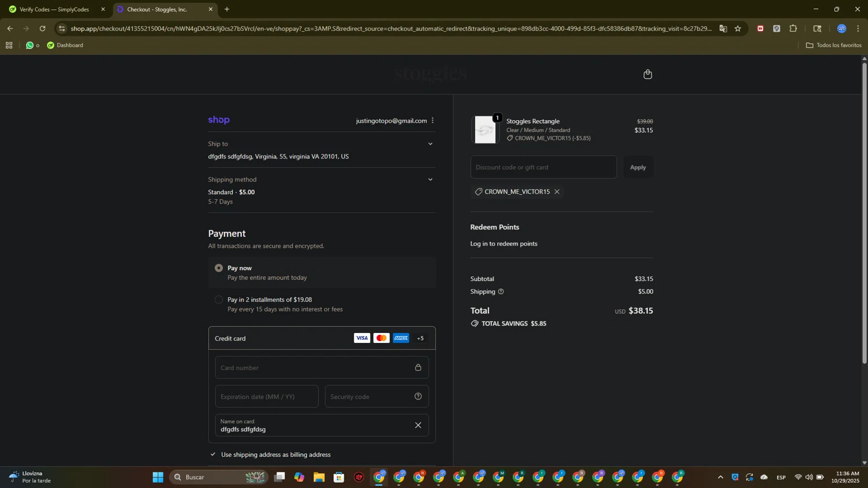Viewport: 868px width, 488px height.
Task: Show the +5 additional card types
Action: tap(421, 338)
